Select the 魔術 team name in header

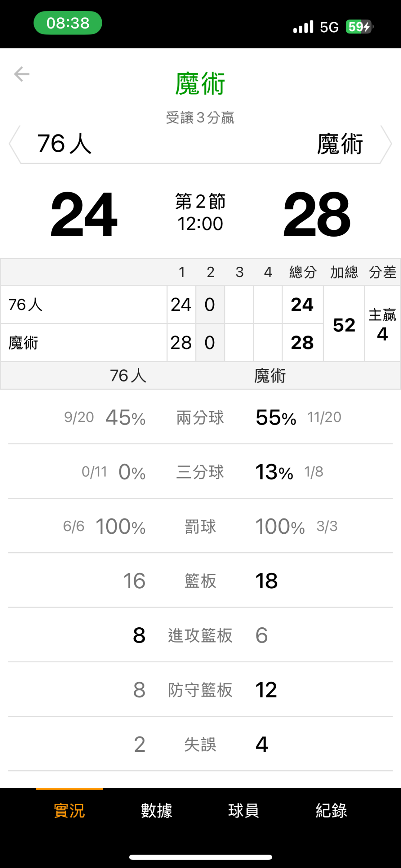340,144
